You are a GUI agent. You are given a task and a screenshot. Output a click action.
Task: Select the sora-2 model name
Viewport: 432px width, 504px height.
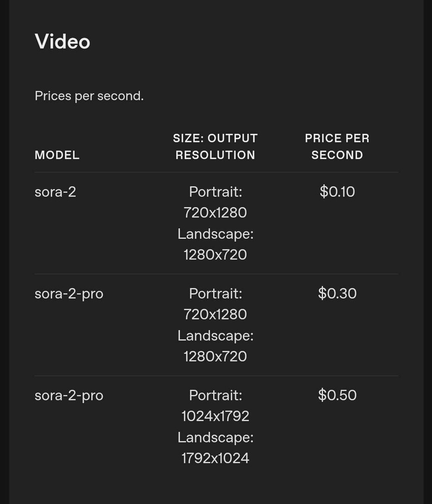[55, 192]
